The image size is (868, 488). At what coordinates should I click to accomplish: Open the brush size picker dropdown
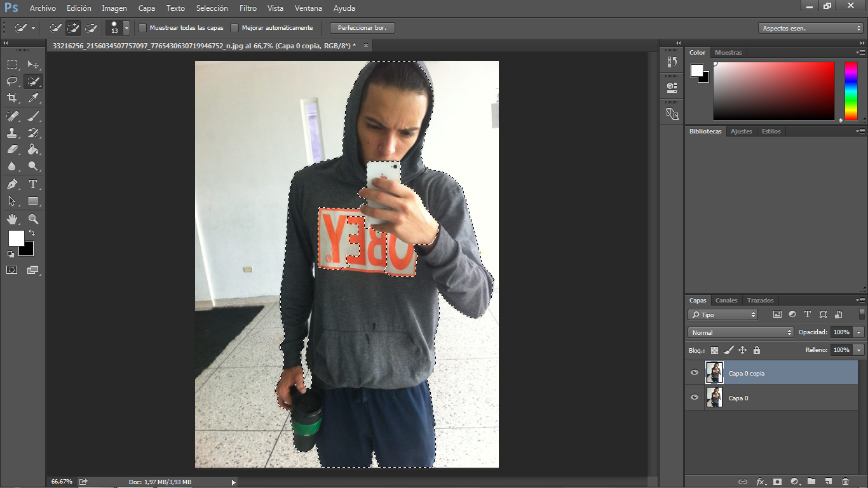click(x=126, y=28)
